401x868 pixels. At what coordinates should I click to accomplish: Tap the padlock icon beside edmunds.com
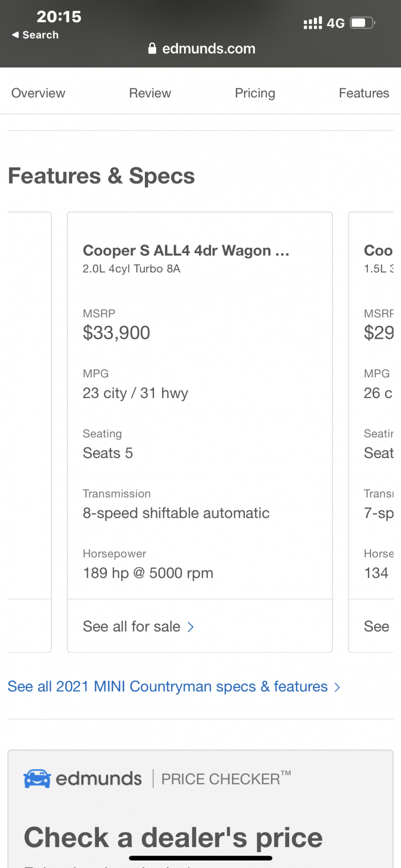(152, 49)
